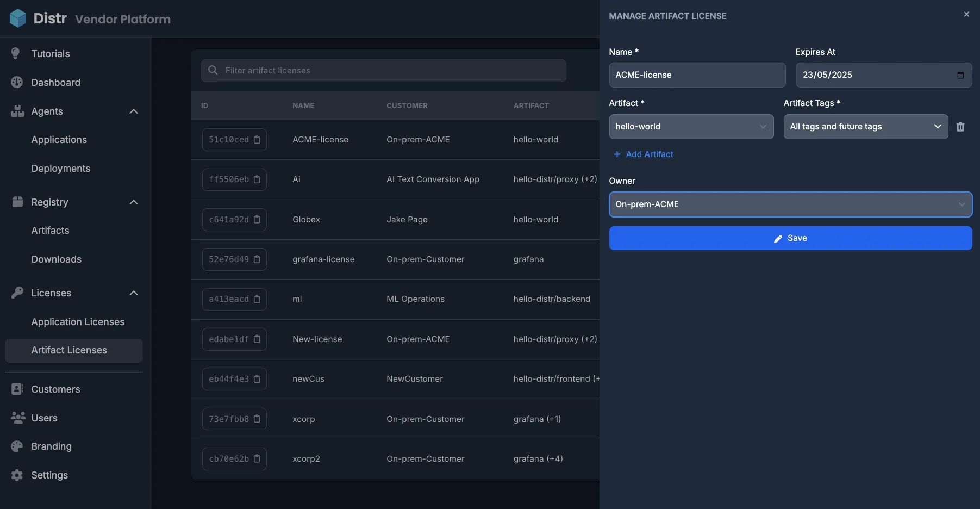
Task: Collapse the Agents sidebar section
Action: (134, 111)
